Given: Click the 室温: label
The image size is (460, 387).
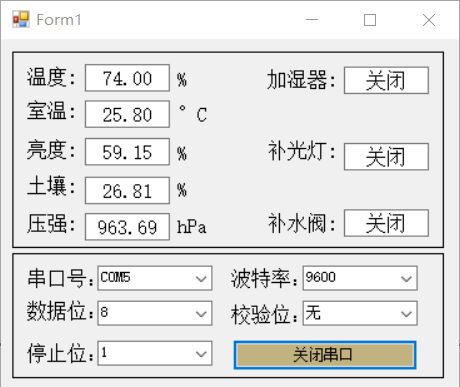Looking at the screenshot, I should point(51,111).
